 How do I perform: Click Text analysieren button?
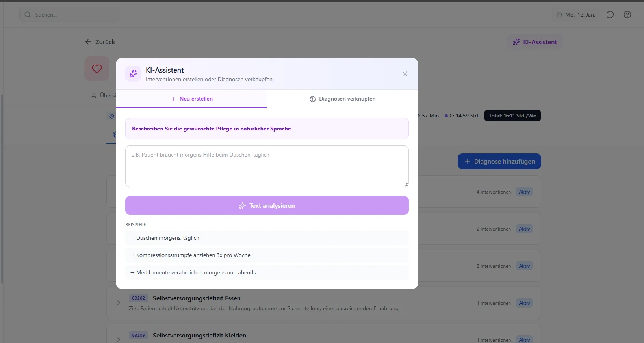coord(267,205)
